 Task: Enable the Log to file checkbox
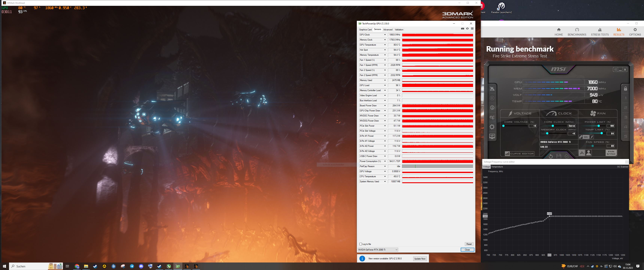click(361, 244)
